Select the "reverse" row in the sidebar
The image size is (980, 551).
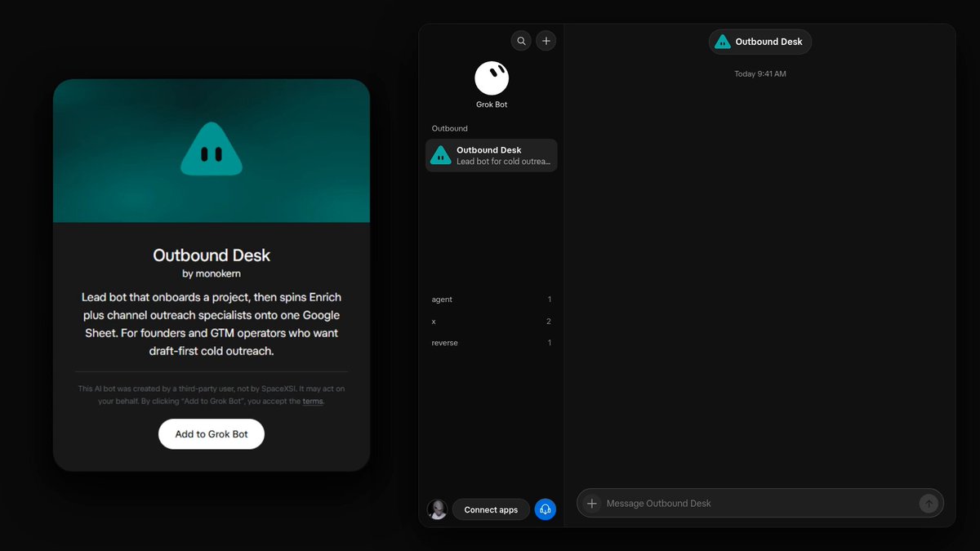tap(492, 343)
